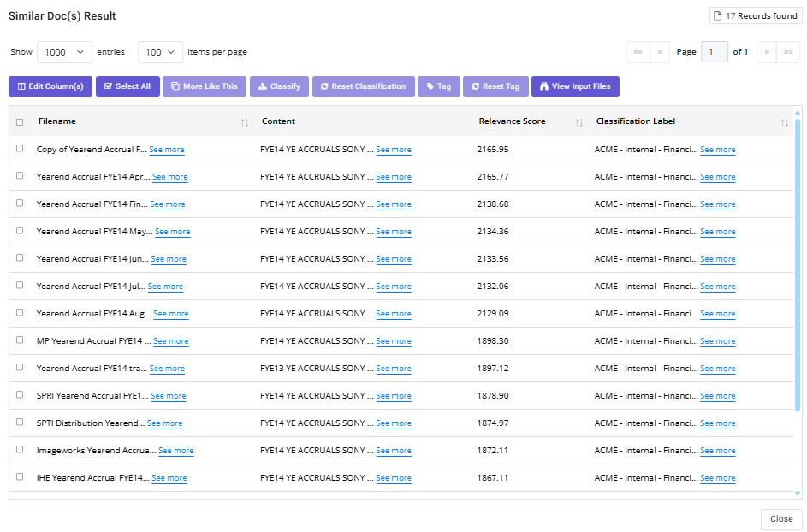Viewport: 807px width, 532px height.
Task: Click relevance score 2165.77 cell
Action: [493, 177]
